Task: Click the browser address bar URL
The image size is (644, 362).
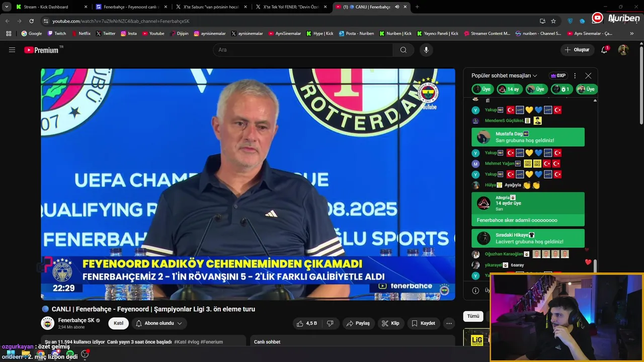Action: coord(121,21)
